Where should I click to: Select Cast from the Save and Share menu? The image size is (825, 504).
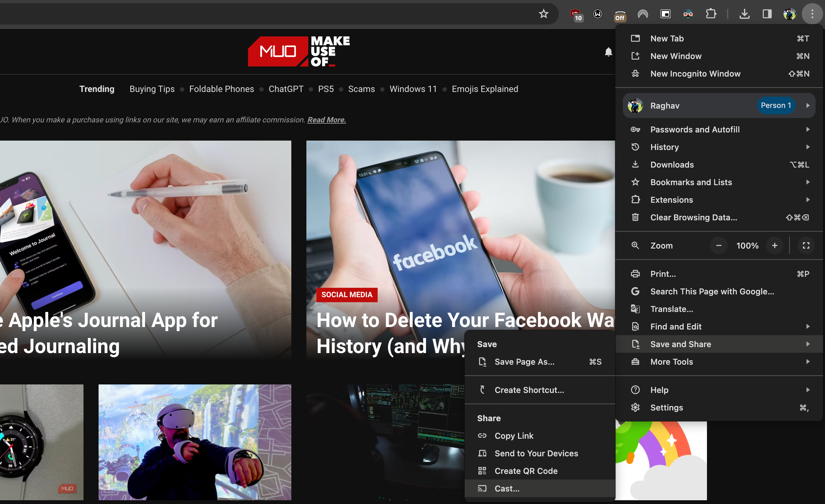coord(508,488)
